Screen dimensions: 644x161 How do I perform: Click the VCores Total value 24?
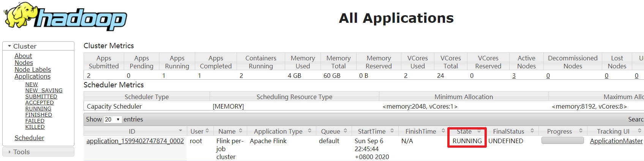pos(440,76)
